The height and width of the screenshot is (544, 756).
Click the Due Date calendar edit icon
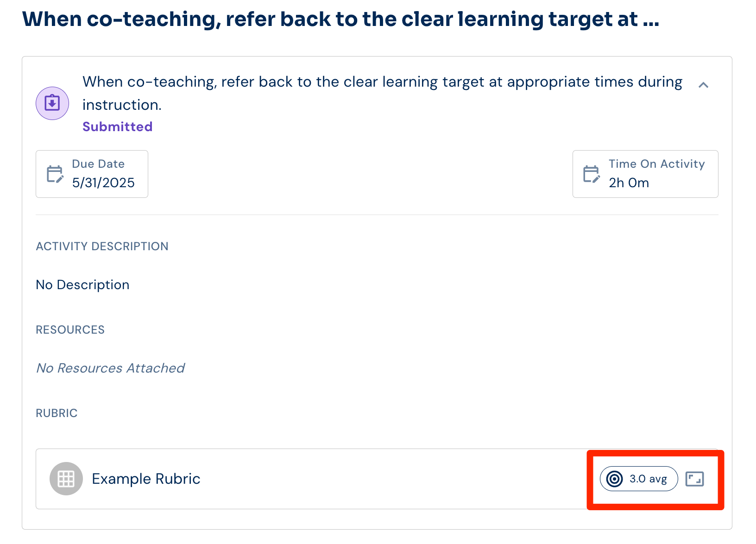tap(55, 174)
